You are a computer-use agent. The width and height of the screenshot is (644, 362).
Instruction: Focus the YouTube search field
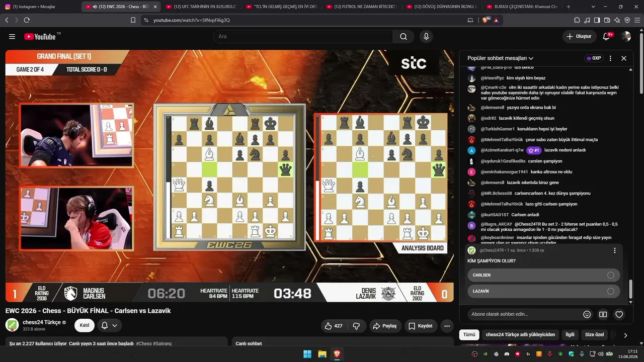[303, 37]
